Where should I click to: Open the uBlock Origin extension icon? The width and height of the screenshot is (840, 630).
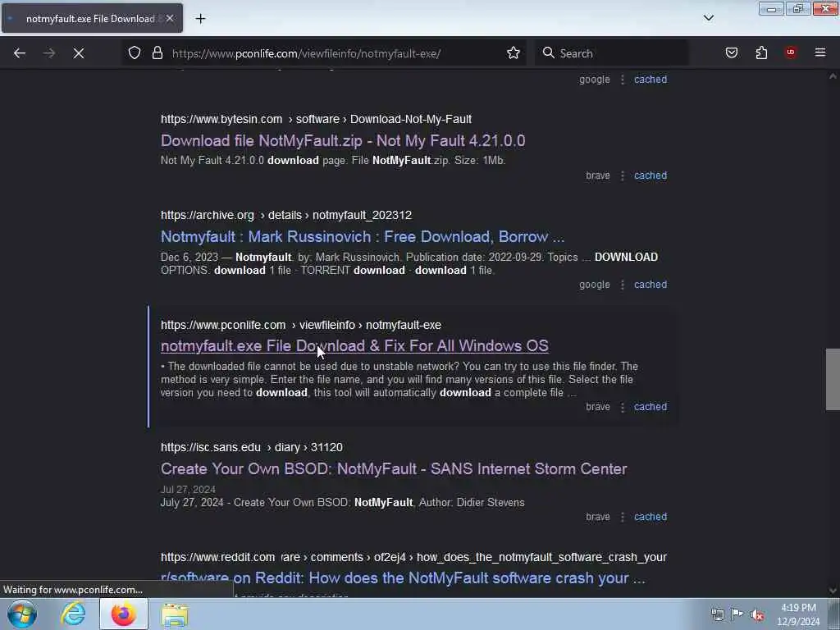791,52
